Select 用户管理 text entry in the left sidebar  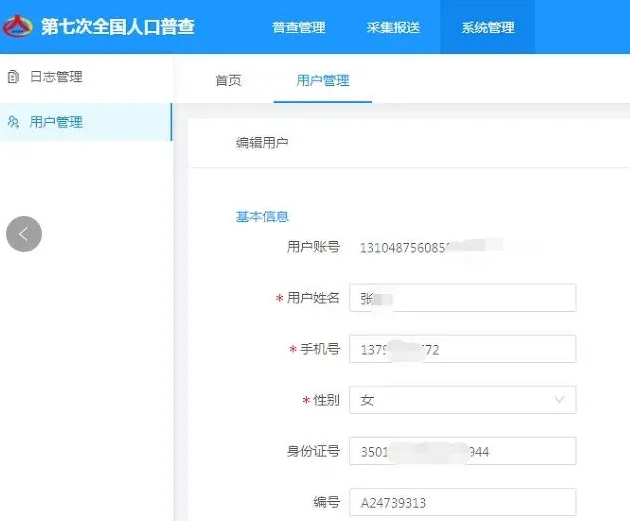pos(56,122)
